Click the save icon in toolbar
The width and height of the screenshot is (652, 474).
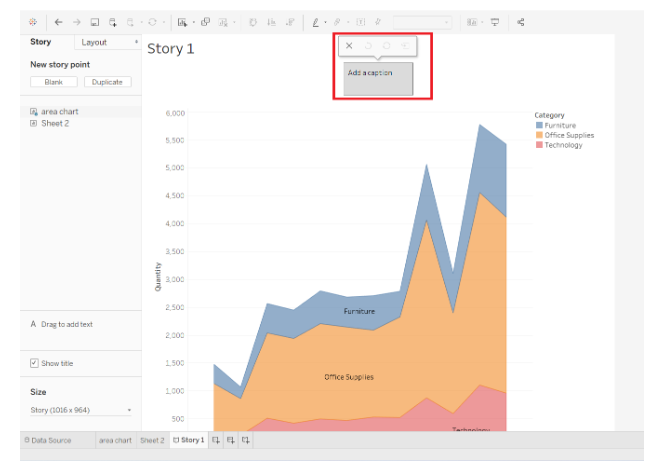coord(94,21)
